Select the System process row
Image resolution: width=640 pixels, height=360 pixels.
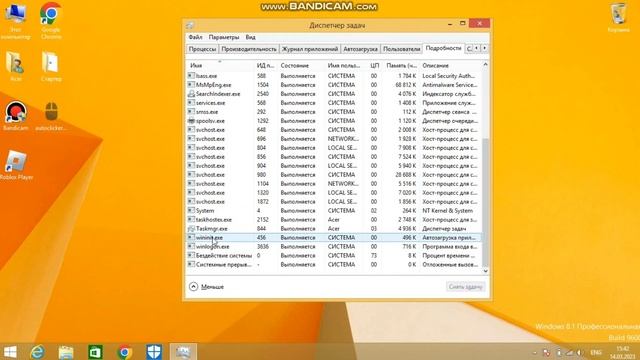(334, 211)
